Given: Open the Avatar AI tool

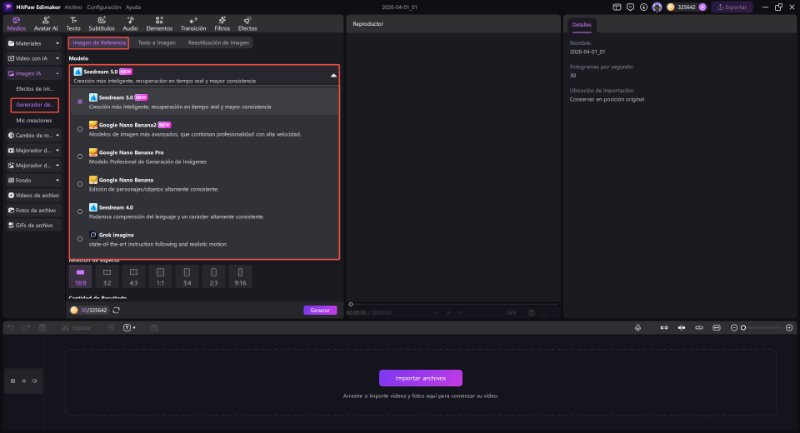Looking at the screenshot, I should tap(47, 24).
